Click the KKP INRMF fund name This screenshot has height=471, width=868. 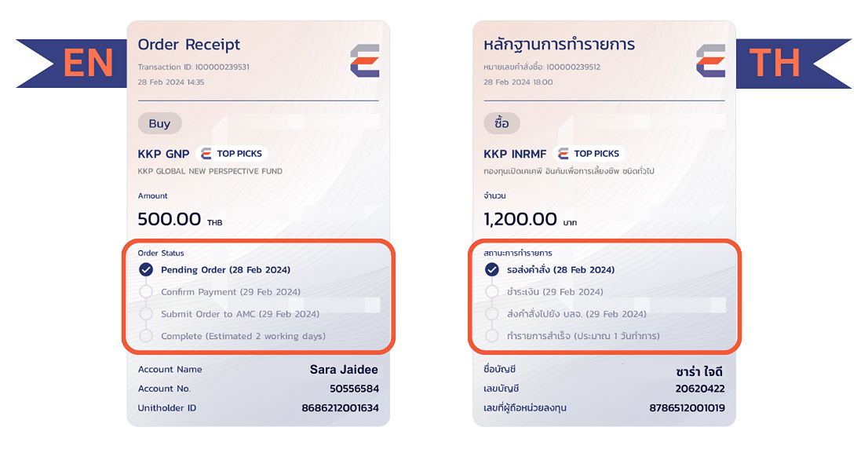tap(515, 154)
